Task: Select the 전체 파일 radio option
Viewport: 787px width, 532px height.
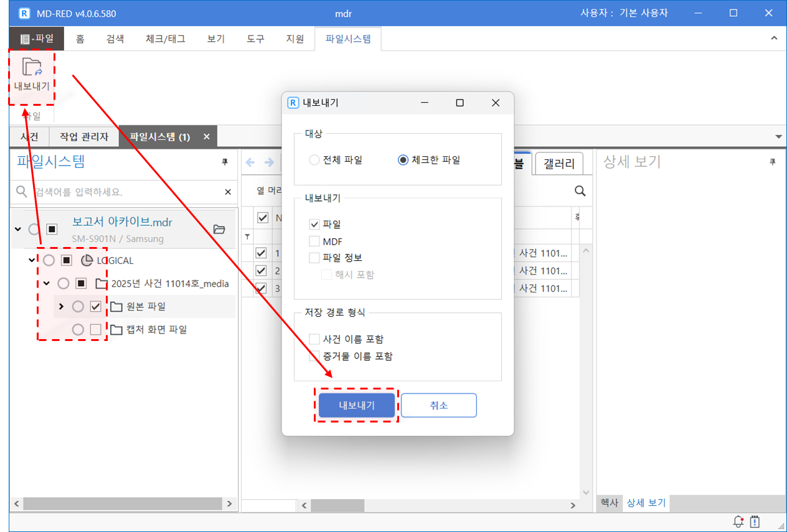Action: click(314, 160)
